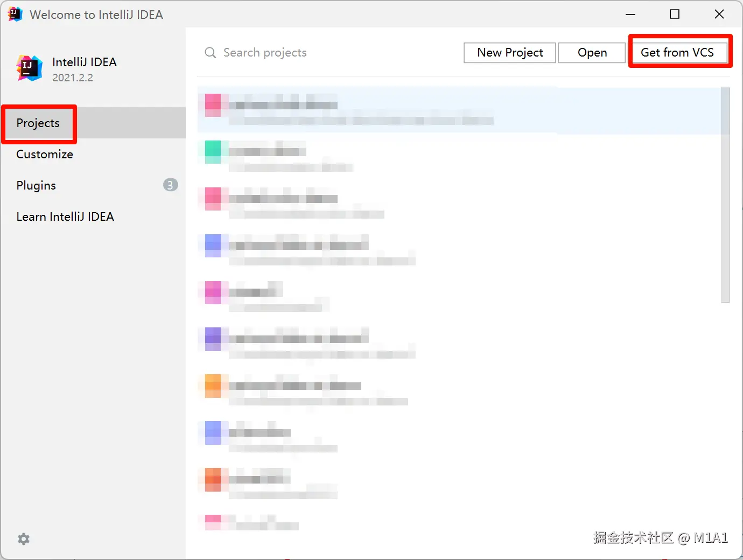Open the Customize section

point(93,154)
